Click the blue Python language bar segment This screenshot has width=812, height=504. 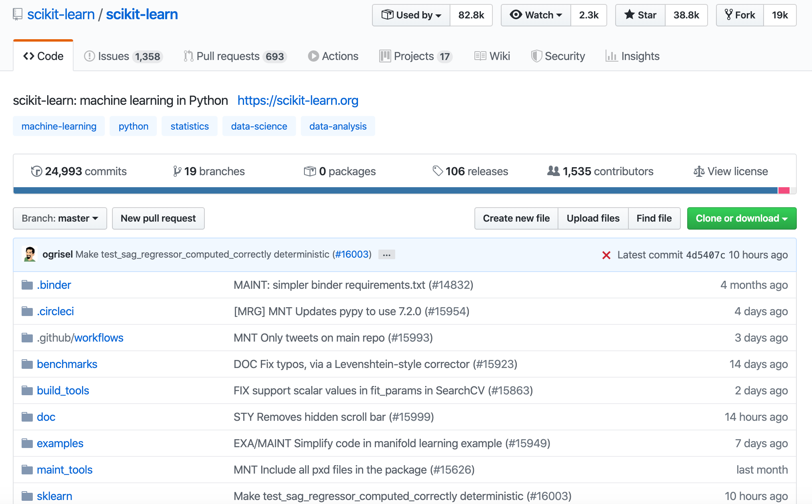[x=395, y=190]
